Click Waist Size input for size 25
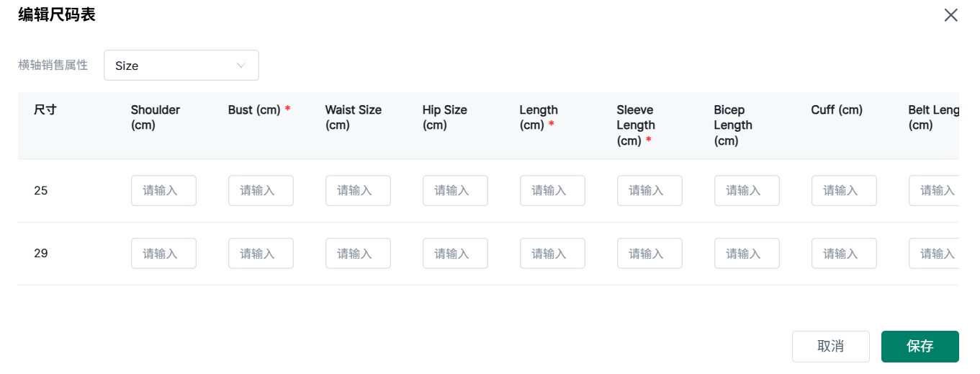980x374 pixels. coord(358,191)
